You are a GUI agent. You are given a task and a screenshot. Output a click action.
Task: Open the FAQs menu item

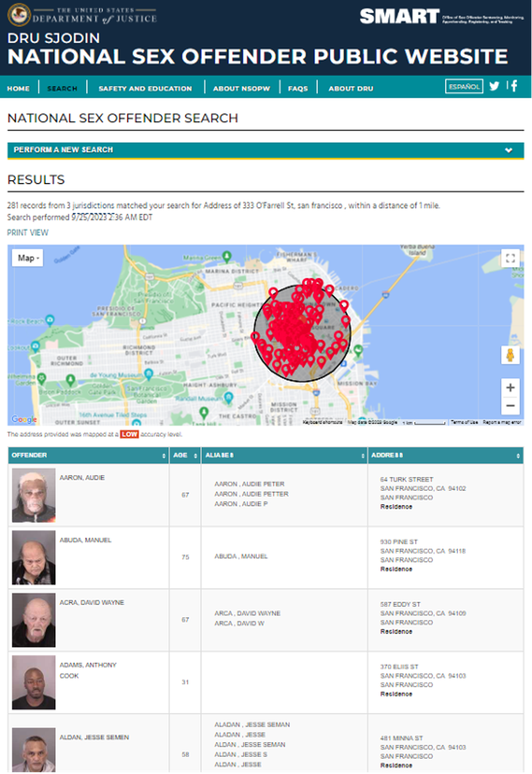tap(297, 88)
